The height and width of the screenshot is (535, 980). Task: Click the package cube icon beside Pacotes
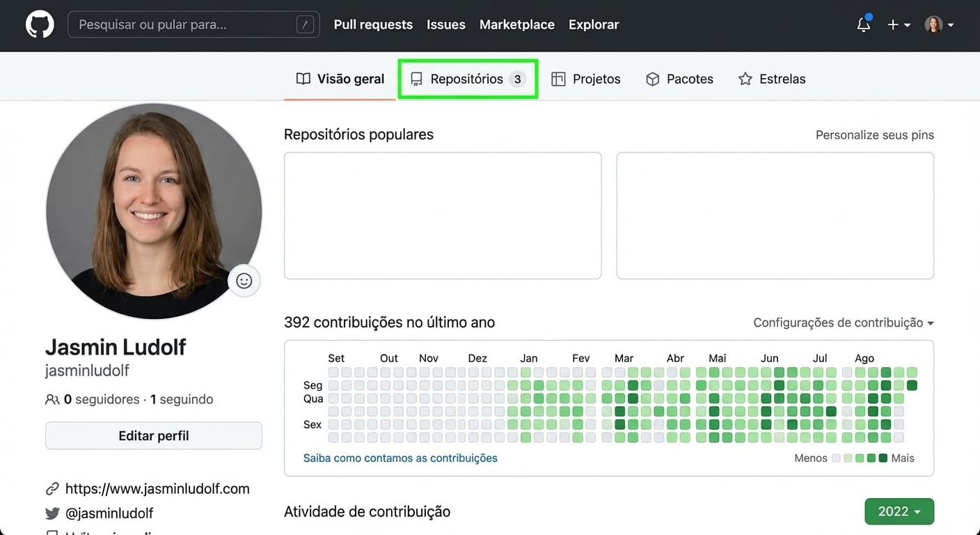[652, 79]
